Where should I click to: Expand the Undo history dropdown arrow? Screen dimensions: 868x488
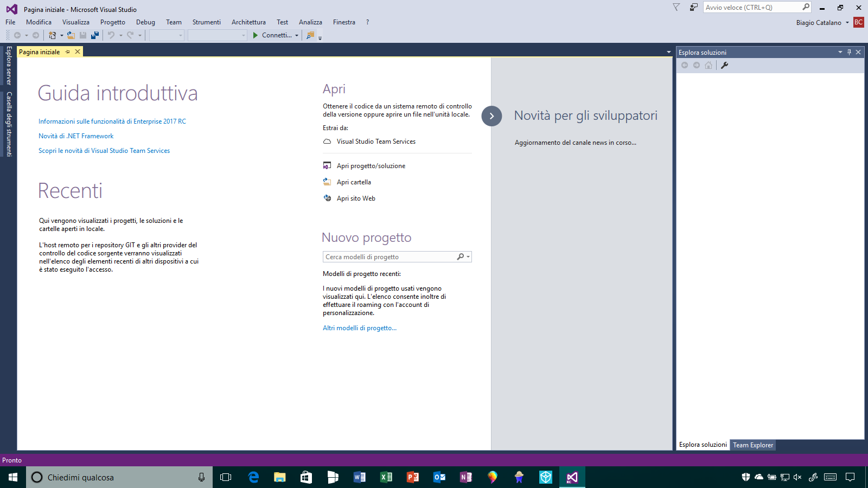pyautogui.click(x=120, y=35)
